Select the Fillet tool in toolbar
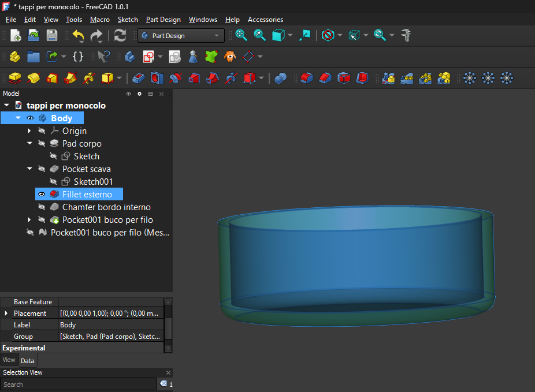Image resolution: width=535 pixels, height=392 pixels. (306, 78)
